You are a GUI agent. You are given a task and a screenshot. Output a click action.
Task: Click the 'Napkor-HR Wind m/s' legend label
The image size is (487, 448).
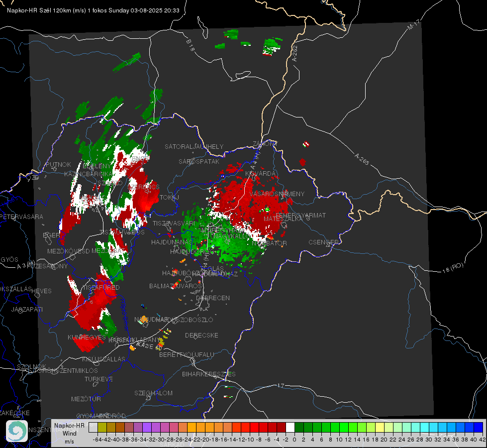tap(69, 433)
